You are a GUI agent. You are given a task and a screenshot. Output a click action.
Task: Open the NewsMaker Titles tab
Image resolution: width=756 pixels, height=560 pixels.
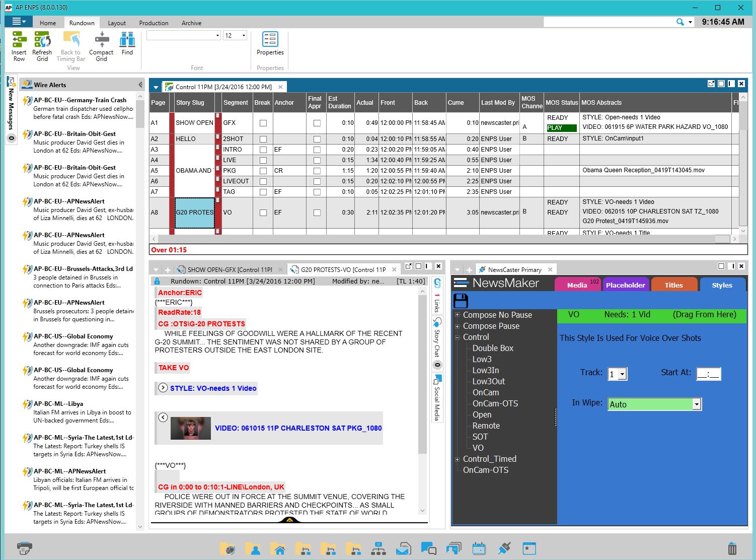pos(673,285)
